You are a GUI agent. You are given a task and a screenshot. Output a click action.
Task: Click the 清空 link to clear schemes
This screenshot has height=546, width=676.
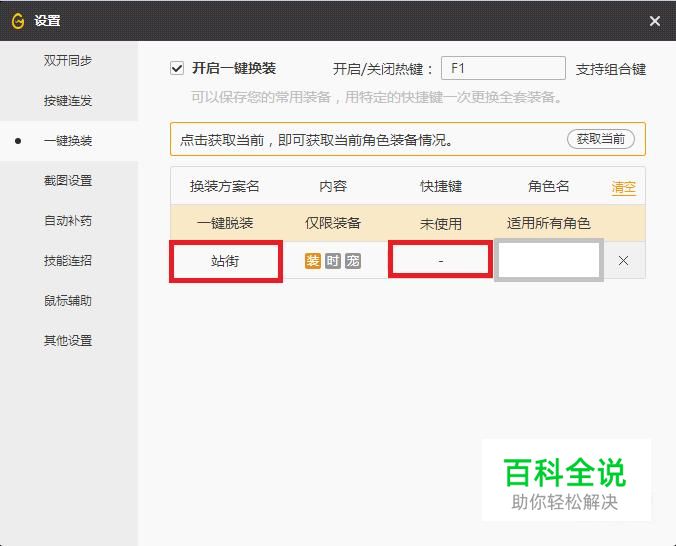623,187
